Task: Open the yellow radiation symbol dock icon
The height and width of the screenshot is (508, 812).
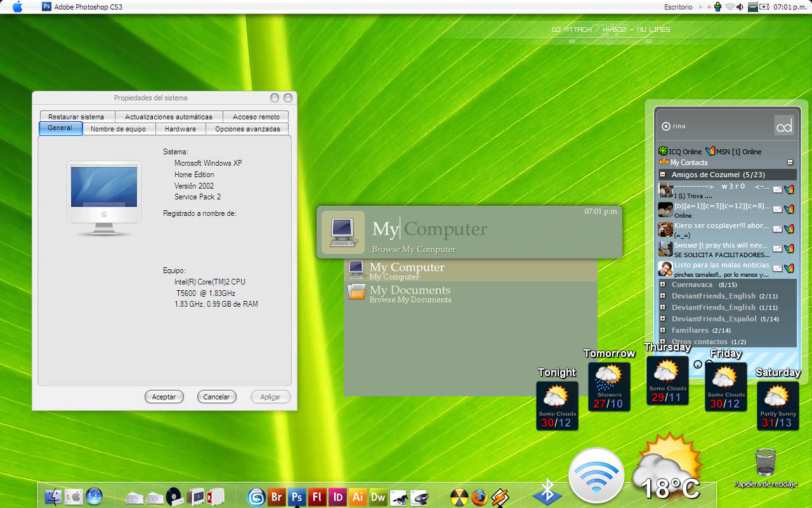Action: [459, 497]
